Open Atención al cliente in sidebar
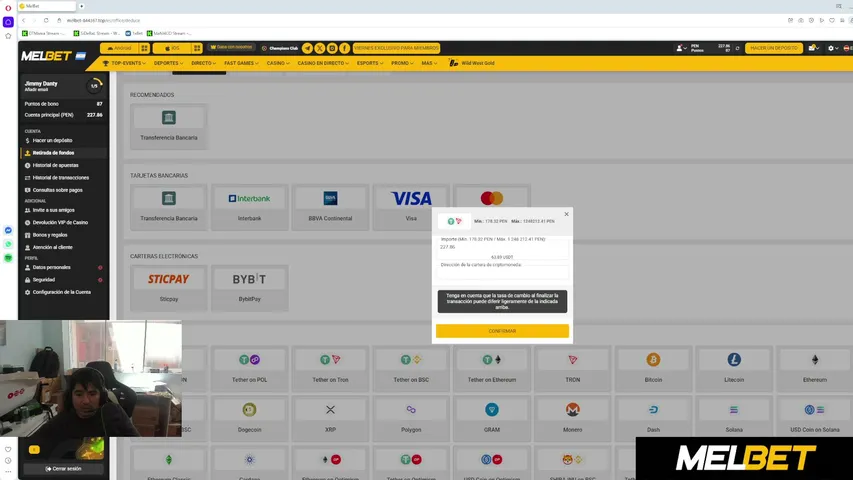 coord(52,247)
